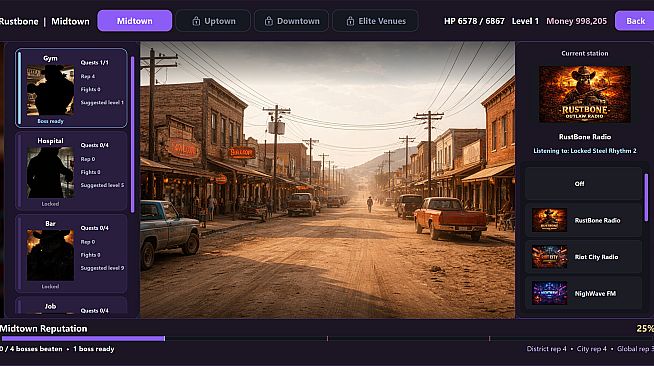The width and height of the screenshot is (654, 366).
Task: Switch station to Riot City Radio
Action: pyautogui.click(x=583, y=257)
